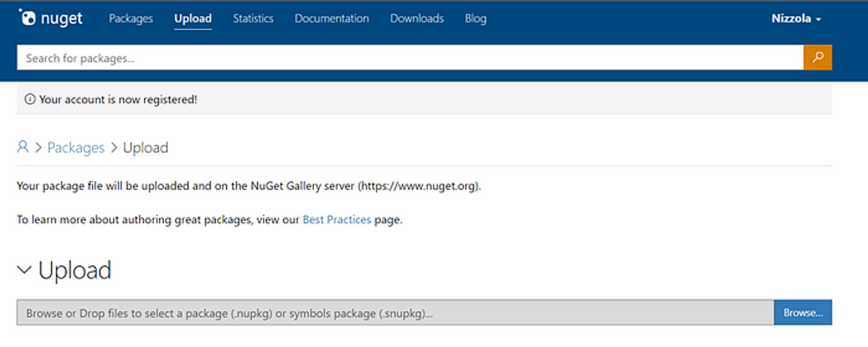Image resolution: width=868 pixels, height=347 pixels.
Task: Go to the Statistics page
Action: [x=253, y=19]
